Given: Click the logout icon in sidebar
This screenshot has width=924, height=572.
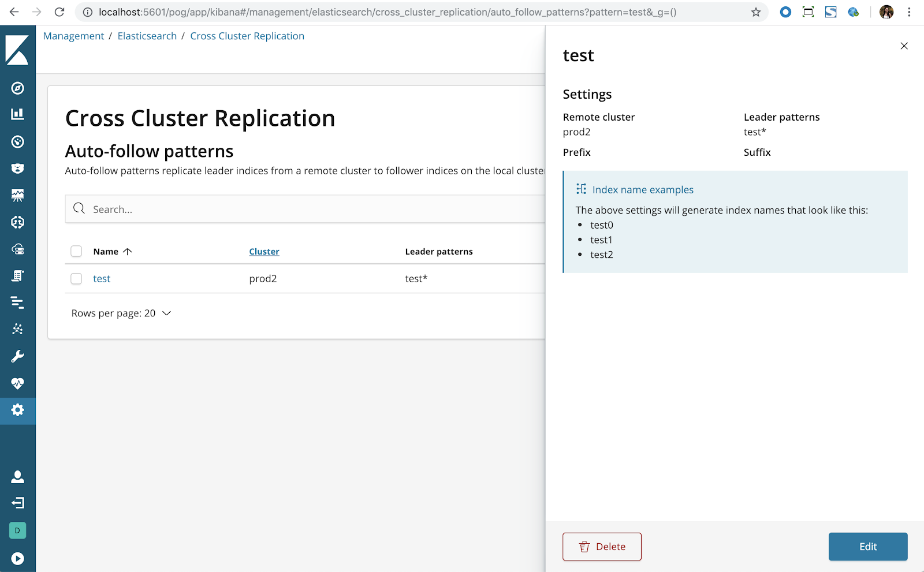Looking at the screenshot, I should point(18,503).
